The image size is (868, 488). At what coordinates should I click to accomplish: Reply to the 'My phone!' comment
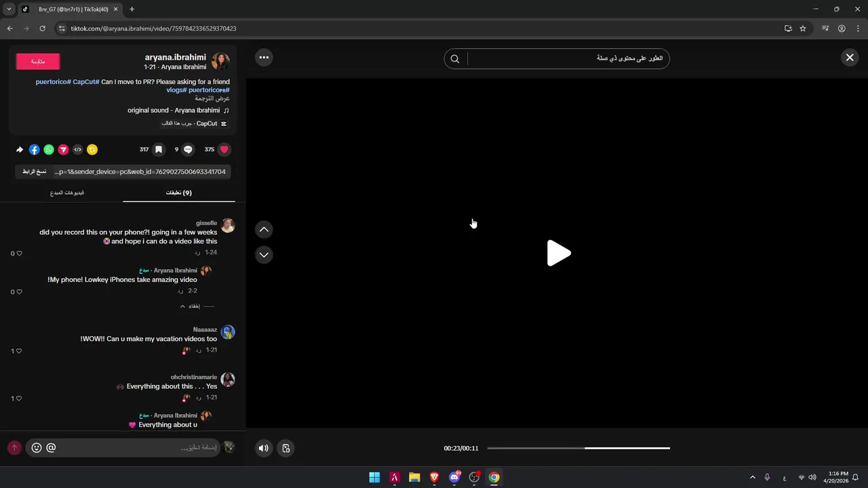[x=180, y=291]
